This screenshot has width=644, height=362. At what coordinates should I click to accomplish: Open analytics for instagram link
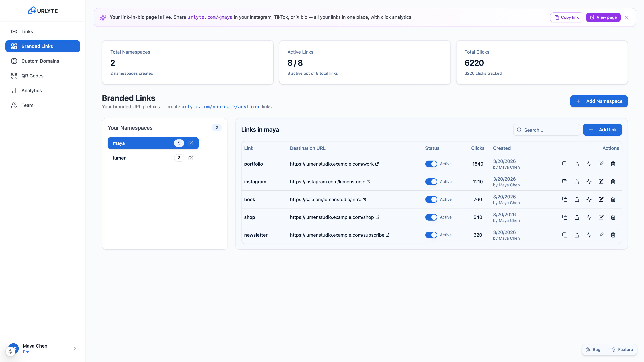(x=589, y=182)
